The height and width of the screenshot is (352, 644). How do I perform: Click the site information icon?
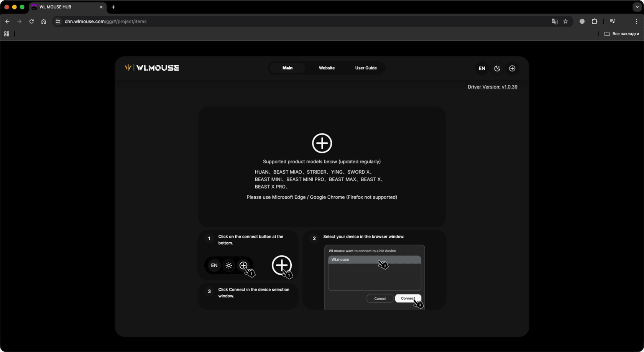58,21
